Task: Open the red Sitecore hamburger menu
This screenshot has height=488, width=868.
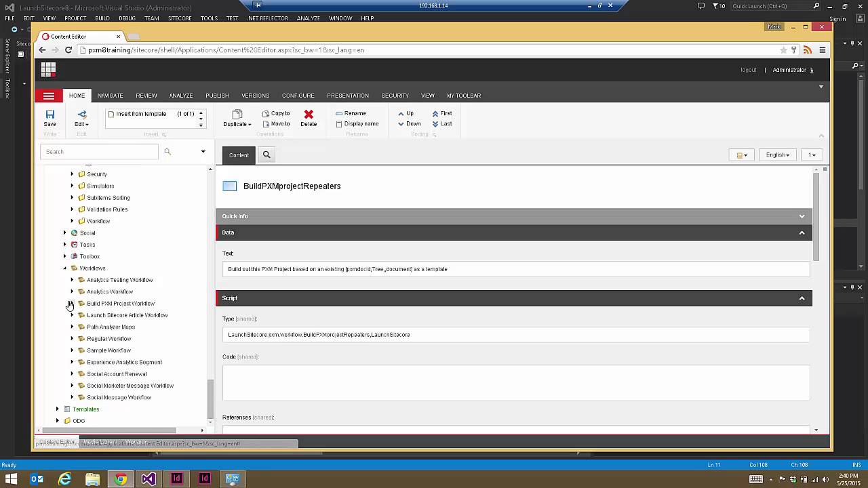Action: coord(49,96)
